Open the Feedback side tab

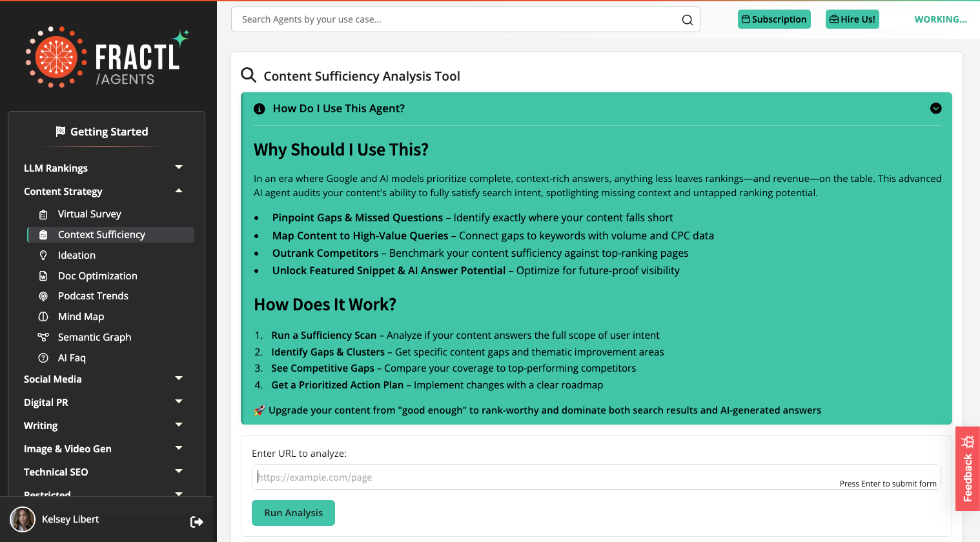(967, 469)
